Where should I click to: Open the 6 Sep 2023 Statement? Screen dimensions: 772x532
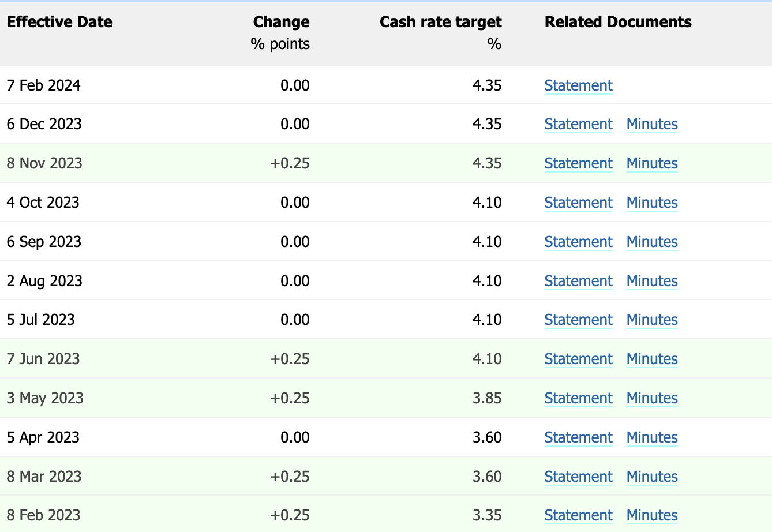[x=578, y=242]
